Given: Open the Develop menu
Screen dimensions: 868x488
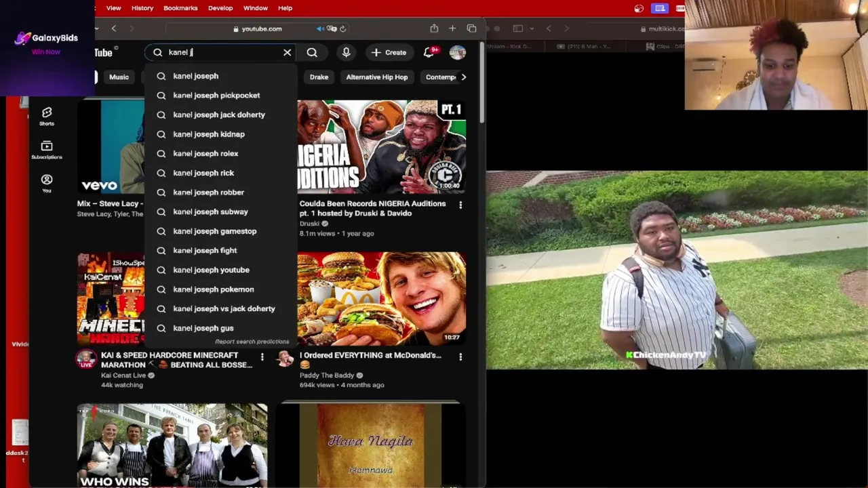Looking at the screenshot, I should pos(220,8).
